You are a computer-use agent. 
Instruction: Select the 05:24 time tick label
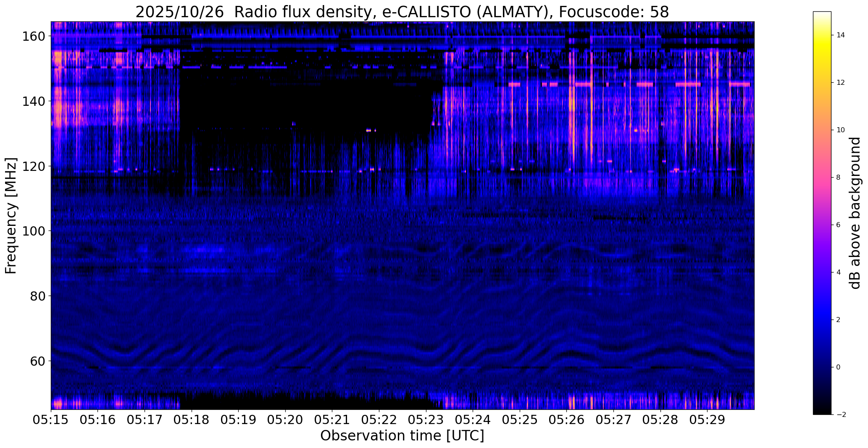[473, 420]
